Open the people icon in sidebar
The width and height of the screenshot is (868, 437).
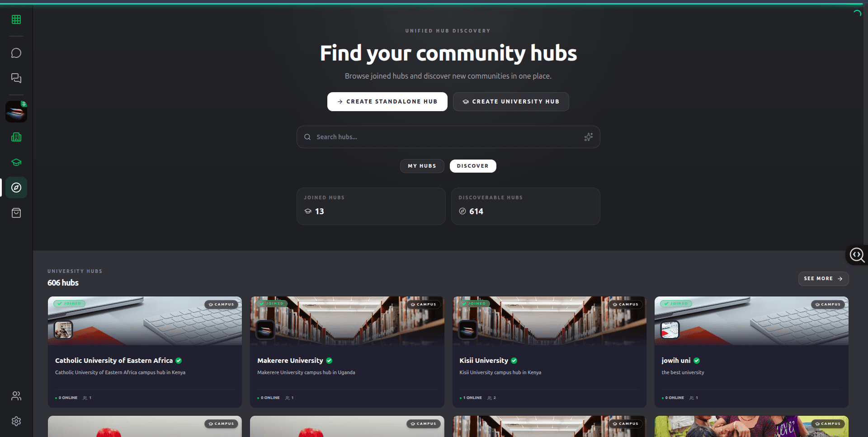[x=16, y=396]
